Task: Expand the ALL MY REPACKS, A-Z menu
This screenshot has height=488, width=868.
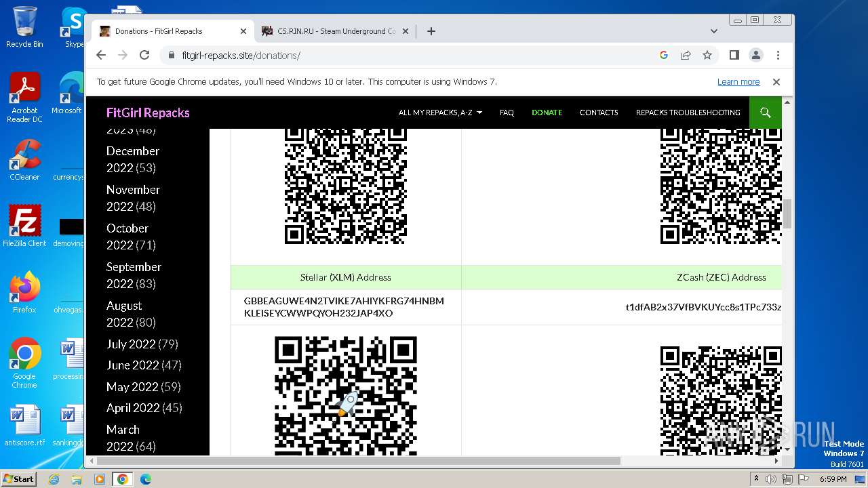Action: [x=440, y=113]
